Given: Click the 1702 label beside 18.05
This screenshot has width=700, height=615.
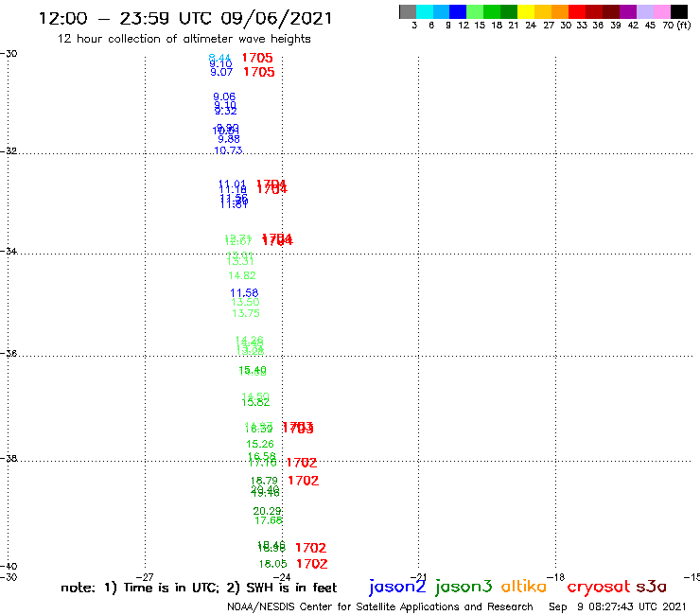Looking at the screenshot, I should point(312,564).
